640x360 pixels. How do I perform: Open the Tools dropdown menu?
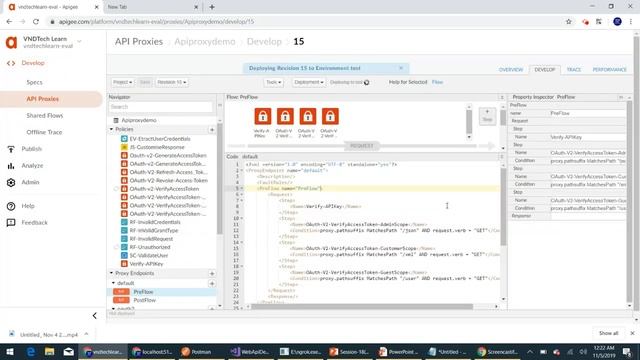(273, 82)
